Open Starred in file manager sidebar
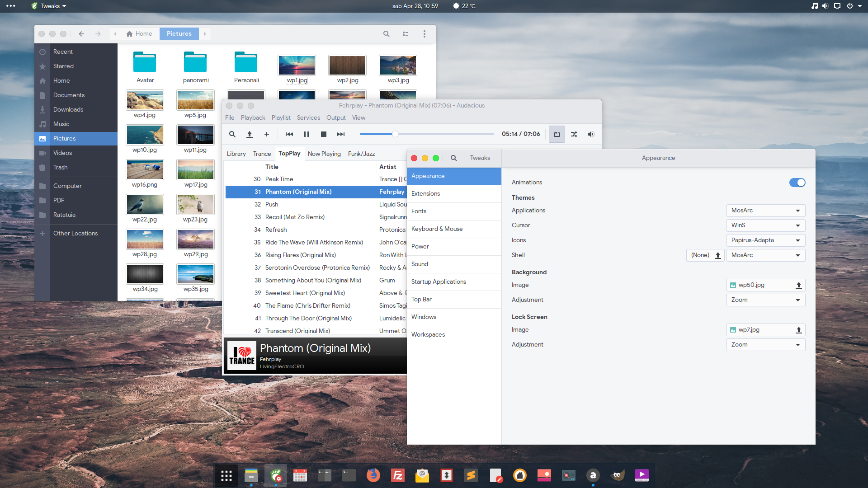 (x=76, y=66)
